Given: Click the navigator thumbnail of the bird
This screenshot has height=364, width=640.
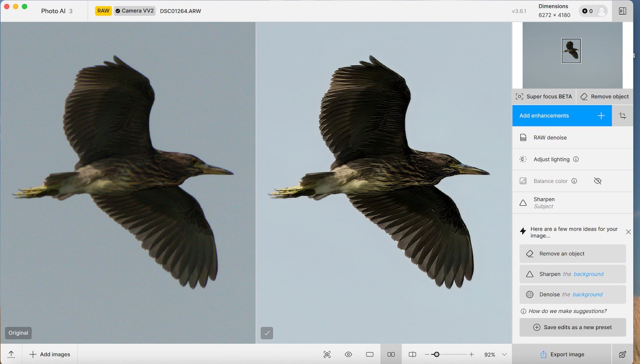Looking at the screenshot, I should (x=571, y=51).
